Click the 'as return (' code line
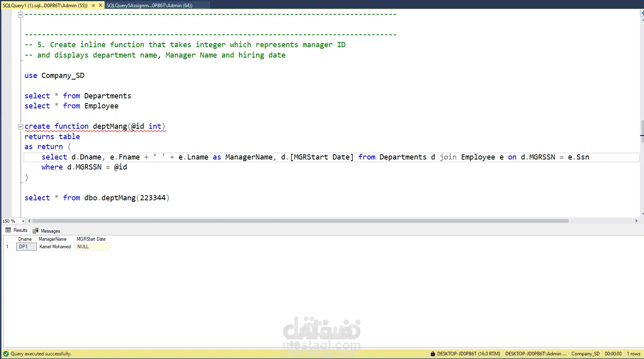Viewport: 644px width, 359px height. 48,147
